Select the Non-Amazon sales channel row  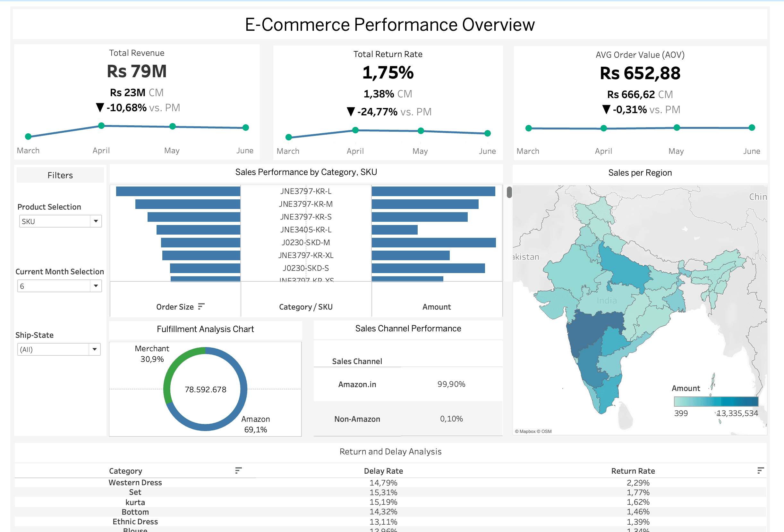(x=357, y=419)
